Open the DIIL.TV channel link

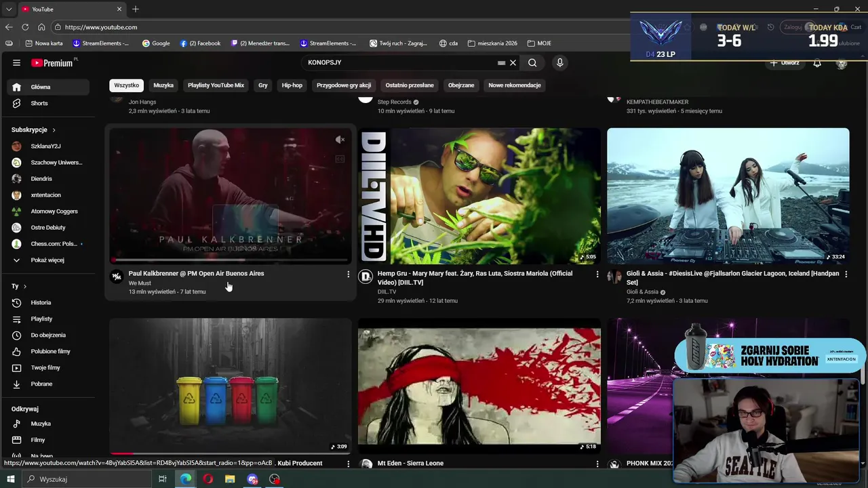pos(387,292)
